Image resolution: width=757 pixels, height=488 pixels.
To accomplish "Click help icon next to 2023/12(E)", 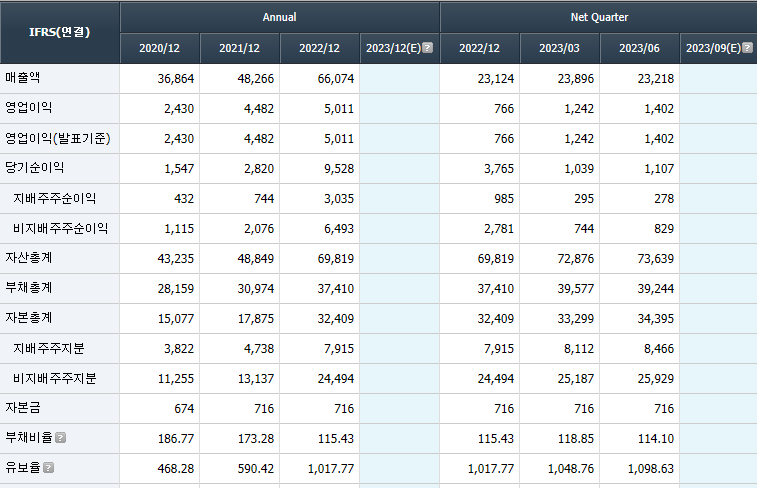I will click(x=427, y=48).
